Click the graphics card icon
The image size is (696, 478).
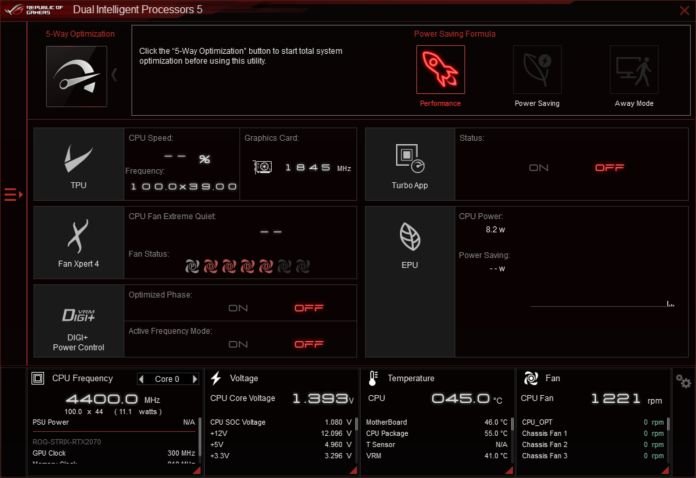point(262,167)
